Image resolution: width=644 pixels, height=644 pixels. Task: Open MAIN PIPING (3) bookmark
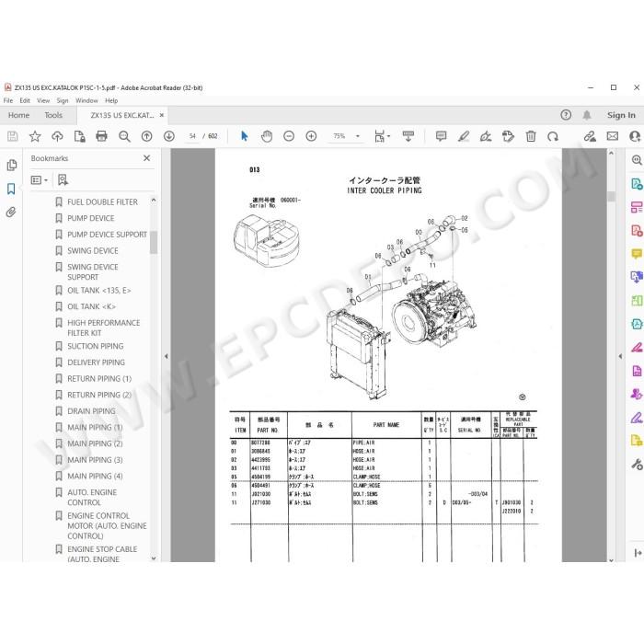pyautogui.click(x=95, y=460)
